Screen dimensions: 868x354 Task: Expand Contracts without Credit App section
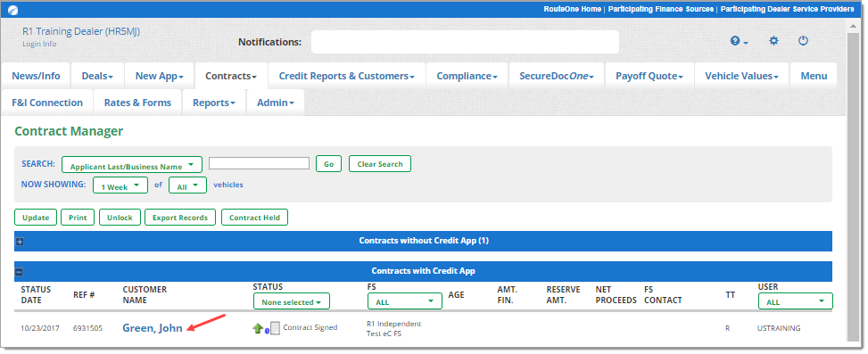click(20, 242)
